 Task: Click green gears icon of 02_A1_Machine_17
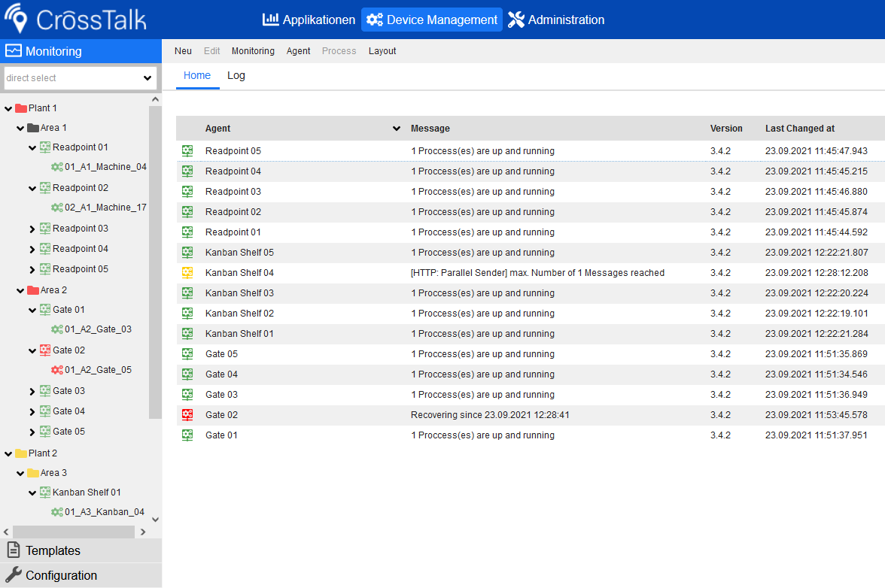pyautogui.click(x=57, y=208)
